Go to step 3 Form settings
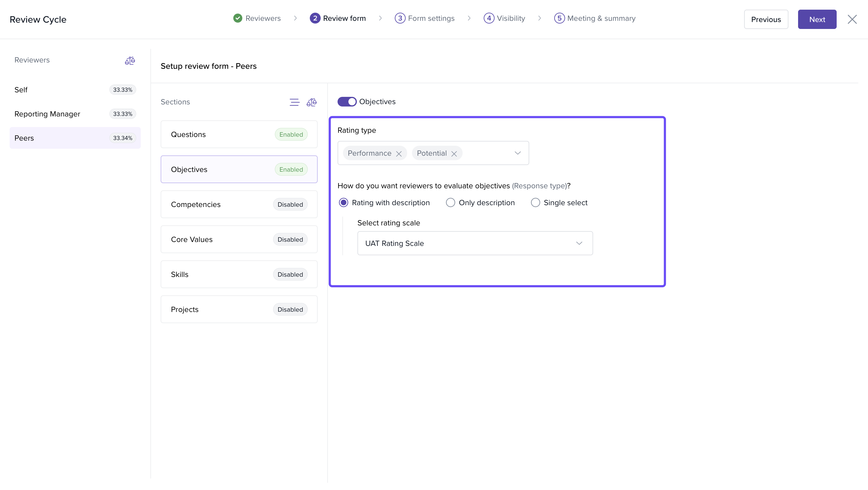The width and height of the screenshot is (868, 490). 425,18
